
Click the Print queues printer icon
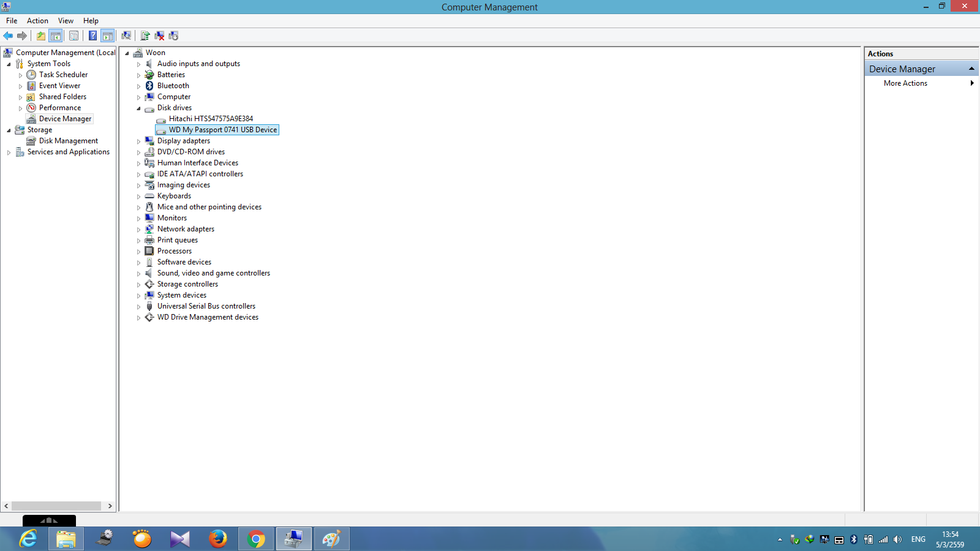pos(149,240)
